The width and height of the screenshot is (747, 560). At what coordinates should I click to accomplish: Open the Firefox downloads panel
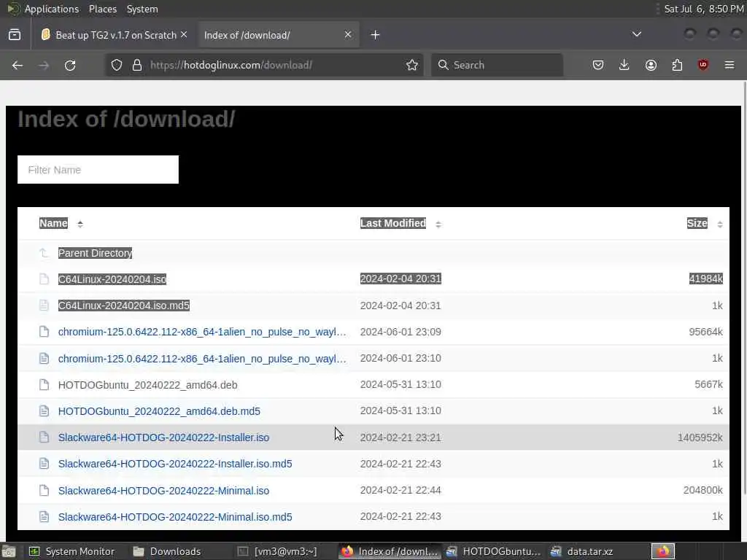(624, 65)
